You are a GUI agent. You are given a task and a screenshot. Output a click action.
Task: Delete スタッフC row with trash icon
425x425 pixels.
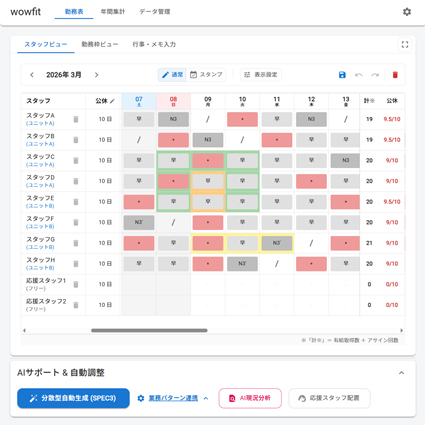[x=76, y=160]
